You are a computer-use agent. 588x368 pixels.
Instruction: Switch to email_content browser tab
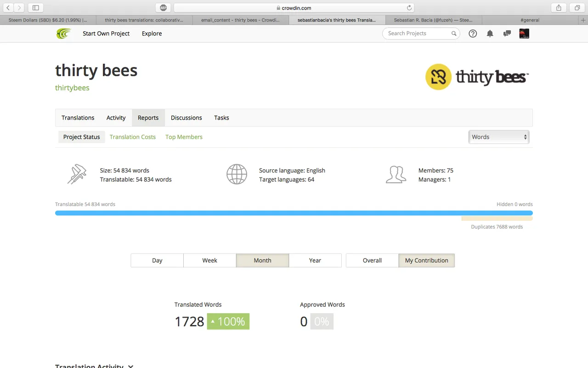241,20
